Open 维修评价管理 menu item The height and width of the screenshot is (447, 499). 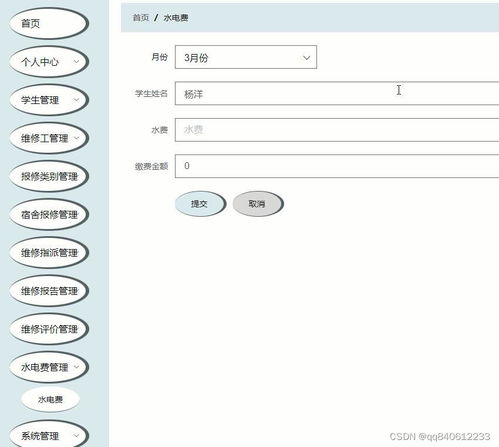[x=49, y=329]
